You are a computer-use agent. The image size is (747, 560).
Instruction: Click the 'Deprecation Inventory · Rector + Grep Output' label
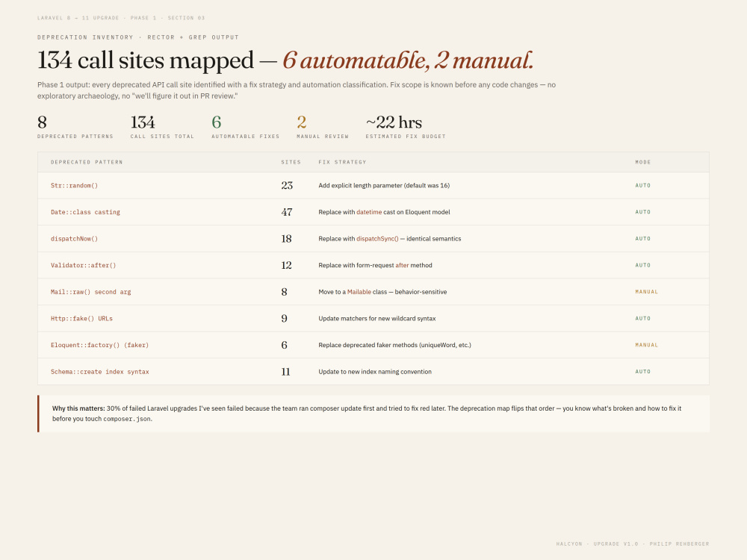coord(138,37)
